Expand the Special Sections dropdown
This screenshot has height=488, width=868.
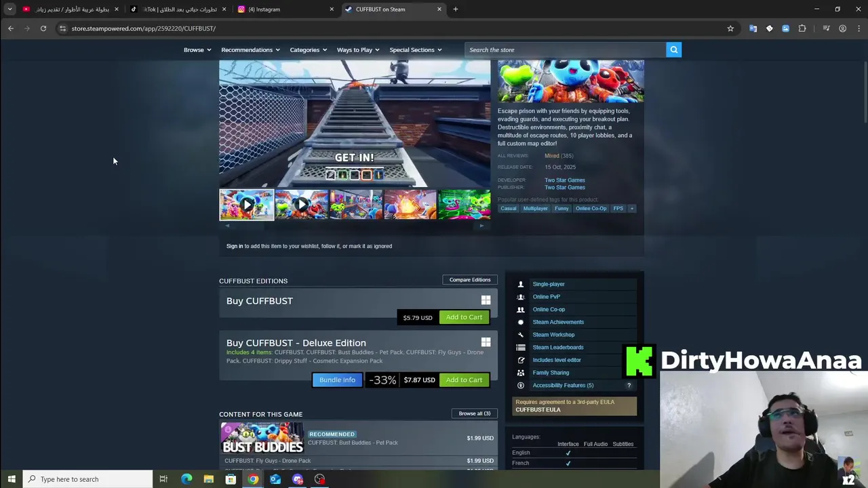pos(416,49)
